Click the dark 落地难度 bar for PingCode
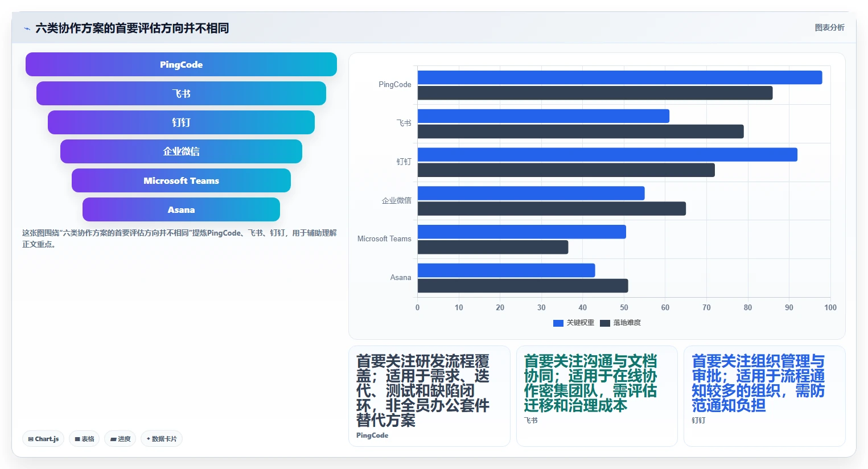The width and height of the screenshot is (868, 469). pos(595,93)
